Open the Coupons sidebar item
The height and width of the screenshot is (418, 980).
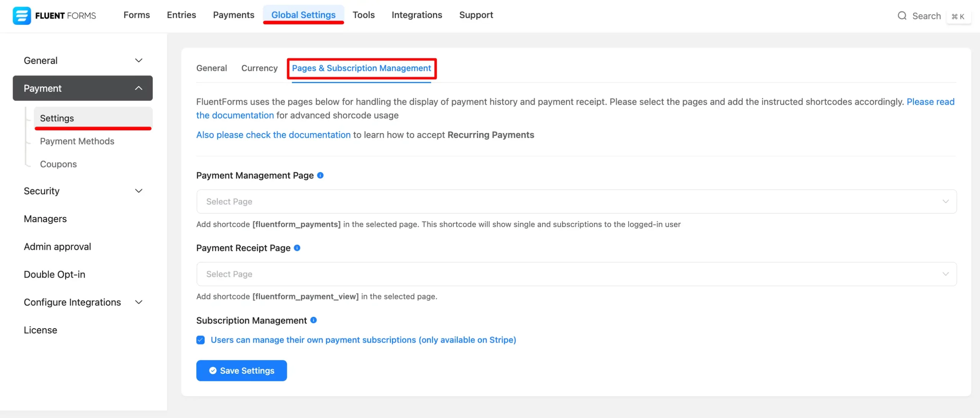tap(58, 164)
